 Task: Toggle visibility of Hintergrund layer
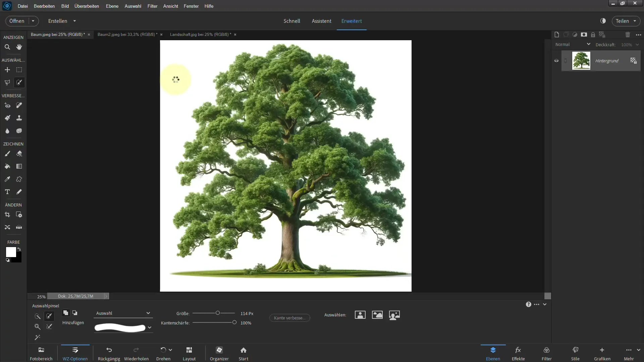[556, 61]
